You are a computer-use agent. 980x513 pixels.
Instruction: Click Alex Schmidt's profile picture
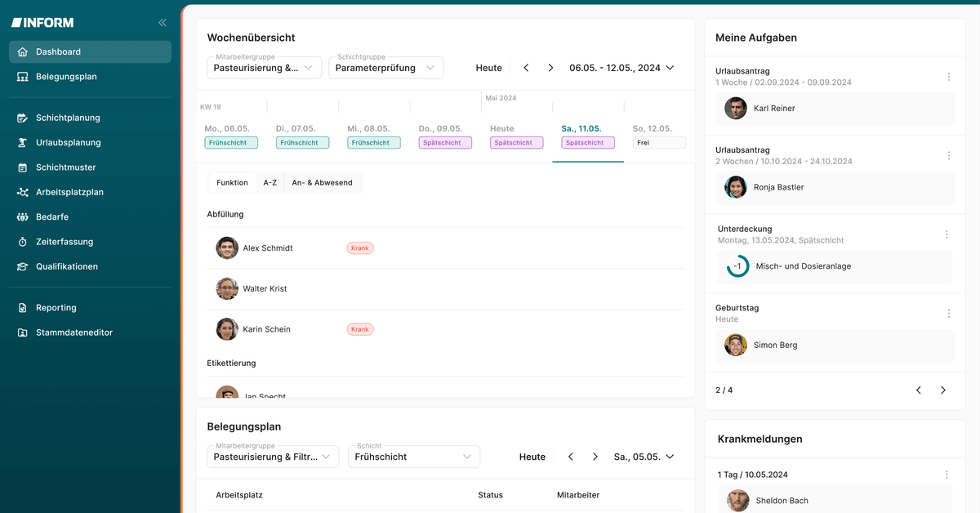coord(227,248)
